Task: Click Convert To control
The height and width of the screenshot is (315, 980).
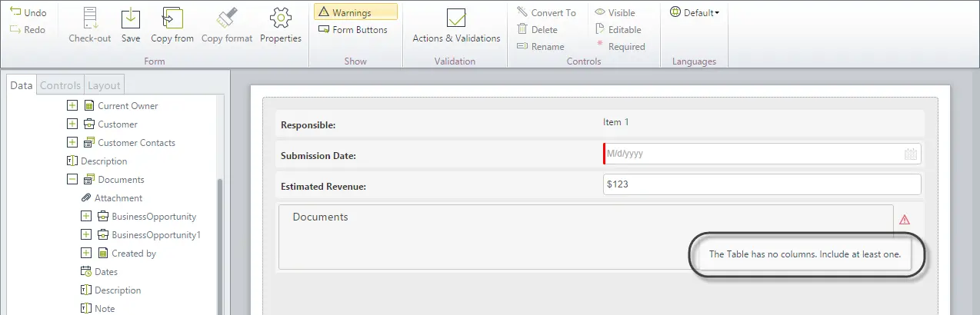Action: pyautogui.click(x=546, y=12)
